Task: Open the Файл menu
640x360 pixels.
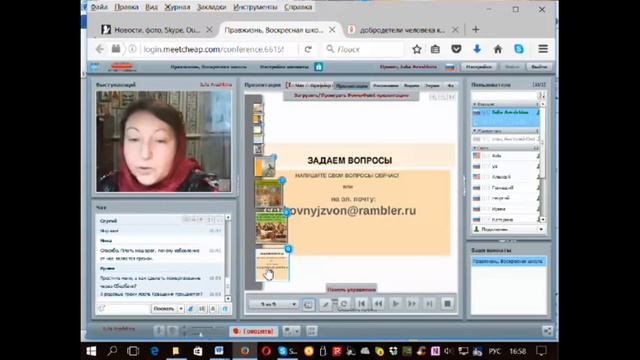Action: click(99, 7)
